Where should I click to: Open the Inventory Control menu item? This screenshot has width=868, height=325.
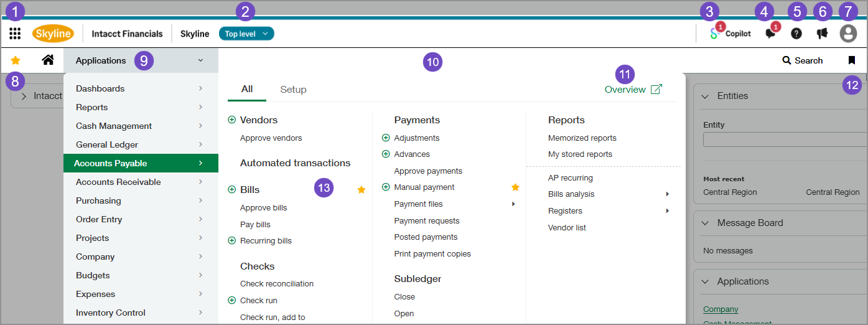141,313
